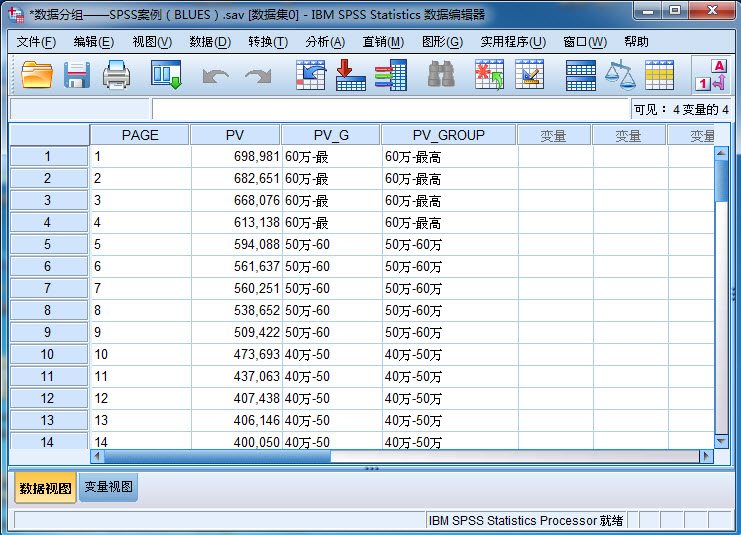
Task: Click the Open data file folder icon
Action: (37, 75)
